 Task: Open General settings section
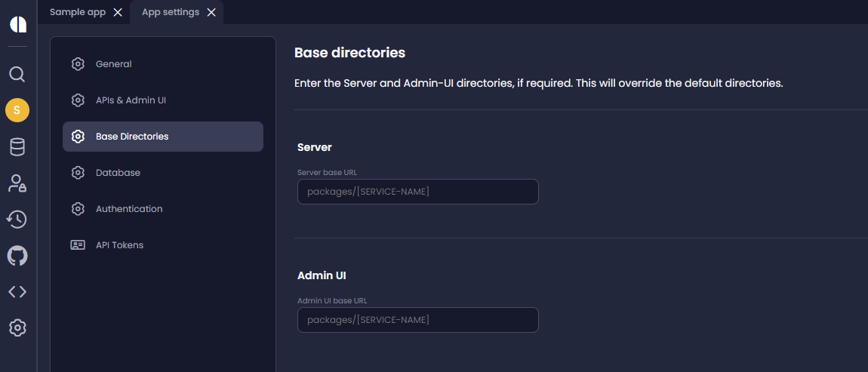[113, 64]
